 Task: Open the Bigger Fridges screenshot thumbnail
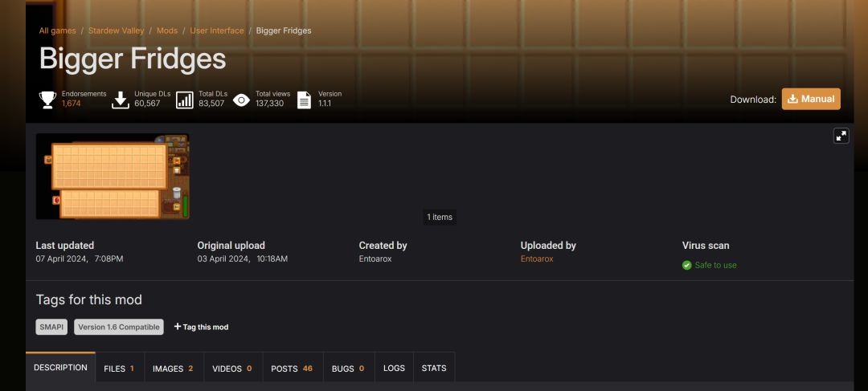113,177
